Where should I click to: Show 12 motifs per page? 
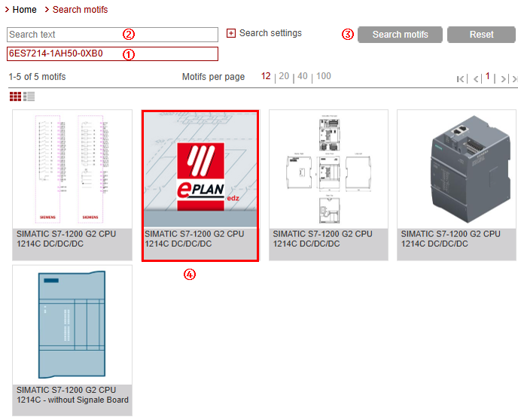266,76
